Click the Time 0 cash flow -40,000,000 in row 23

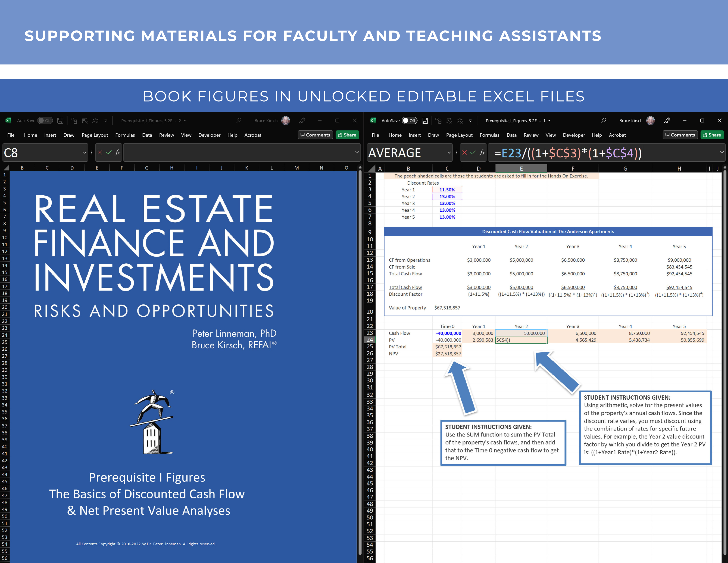coord(447,333)
